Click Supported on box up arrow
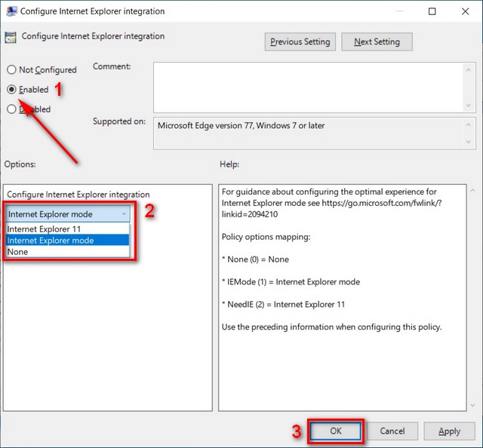This screenshot has width=483, height=448. click(468, 124)
